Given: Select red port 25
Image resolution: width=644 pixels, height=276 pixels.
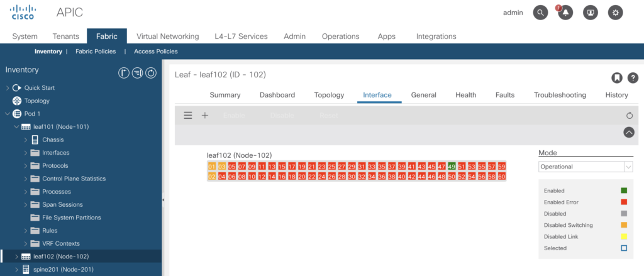Looking at the screenshot, I should click(x=332, y=167).
